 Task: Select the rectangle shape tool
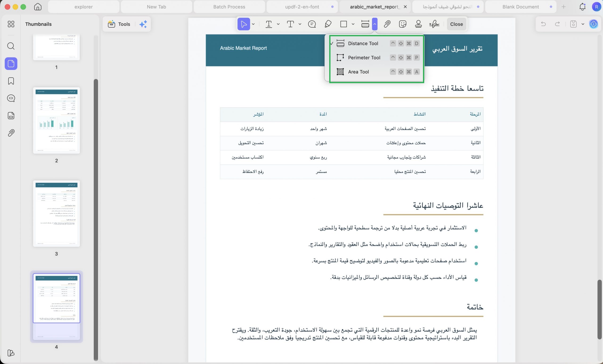344,24
